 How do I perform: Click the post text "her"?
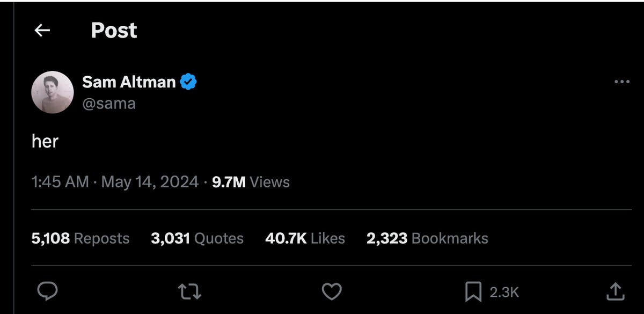point(45,141)
